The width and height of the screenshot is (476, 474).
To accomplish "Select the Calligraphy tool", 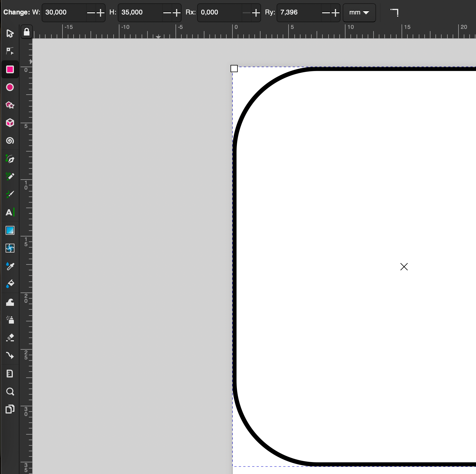I will click(x=10, y=194).
